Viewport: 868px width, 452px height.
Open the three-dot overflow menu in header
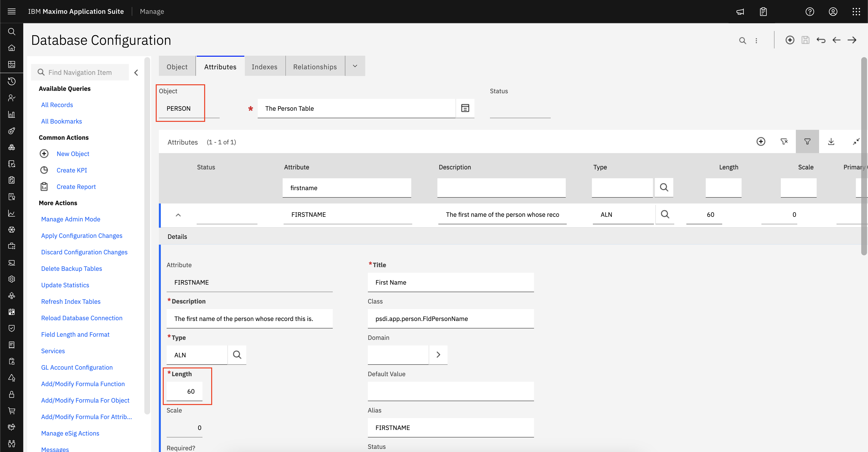point(756,40)
